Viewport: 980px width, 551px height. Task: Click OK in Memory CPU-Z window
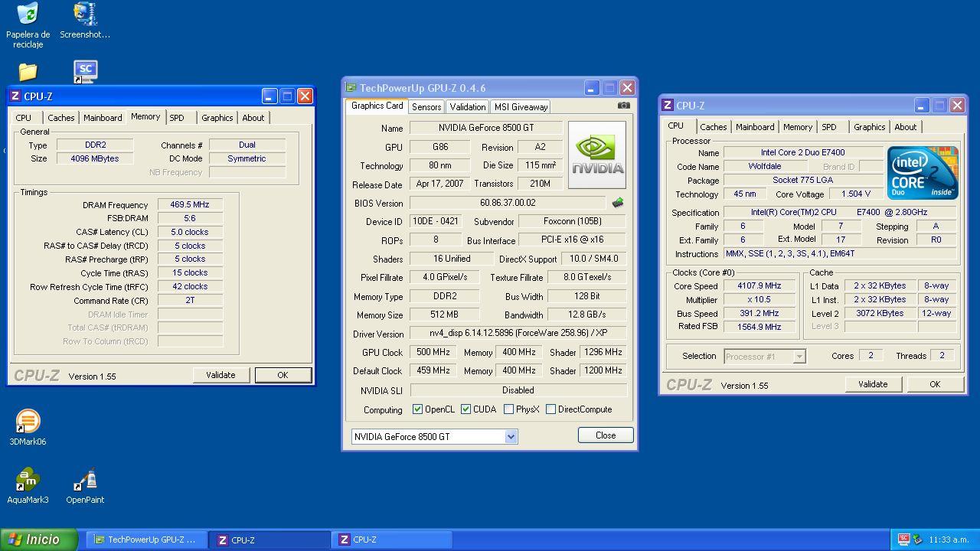283,375
